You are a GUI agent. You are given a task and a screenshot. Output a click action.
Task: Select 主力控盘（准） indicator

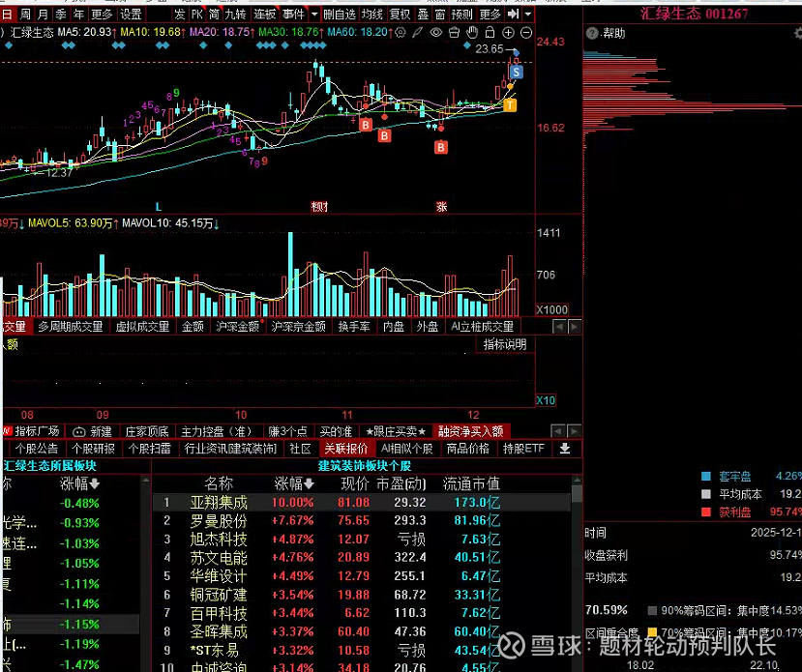(217, 431)
